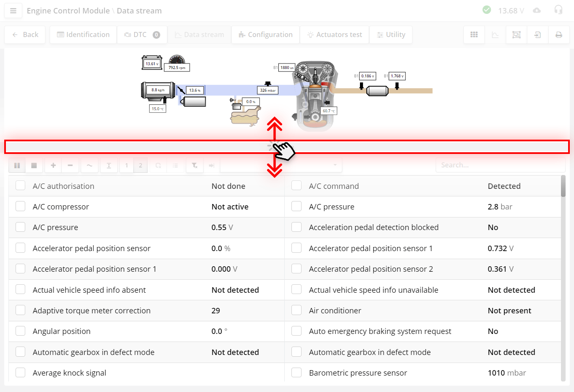
Task: Open the dropdown in parameter toolbar
Action: tap(281, 165)
